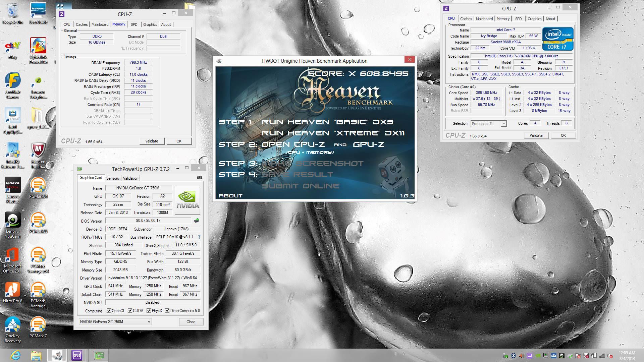
Task: Launch PCMark05 desktop shortcut
Action: pyautogui.click(x=38, y=223)
